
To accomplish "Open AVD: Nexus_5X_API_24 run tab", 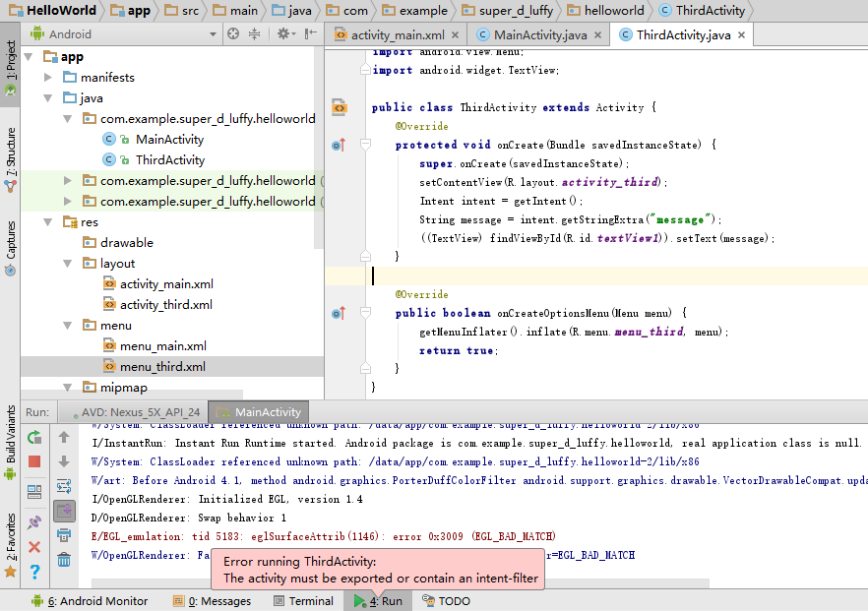I will click(132, 412).
